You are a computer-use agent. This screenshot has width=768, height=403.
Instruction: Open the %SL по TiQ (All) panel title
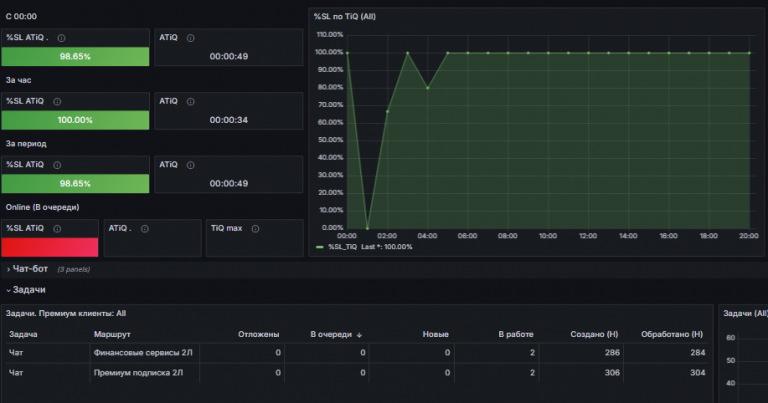345,17
